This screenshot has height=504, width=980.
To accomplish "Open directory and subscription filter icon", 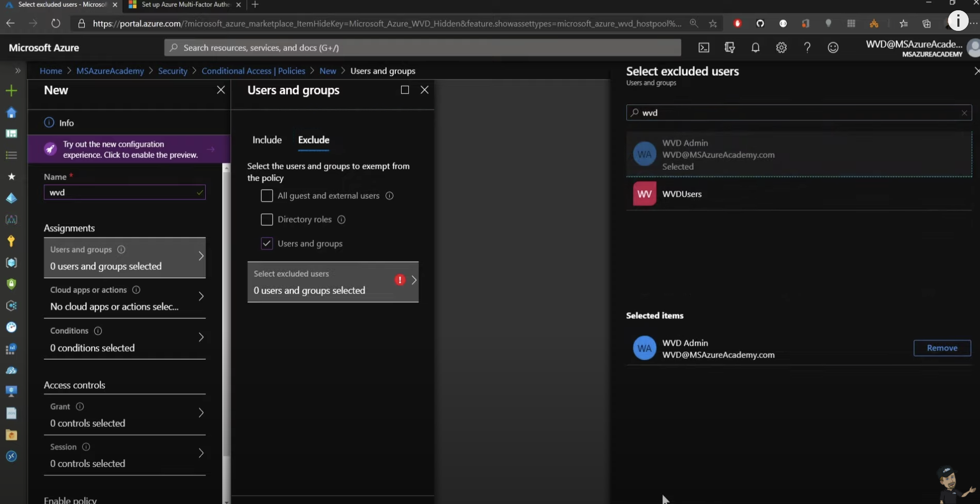I will pyautogui.click(x=729, y=48).
